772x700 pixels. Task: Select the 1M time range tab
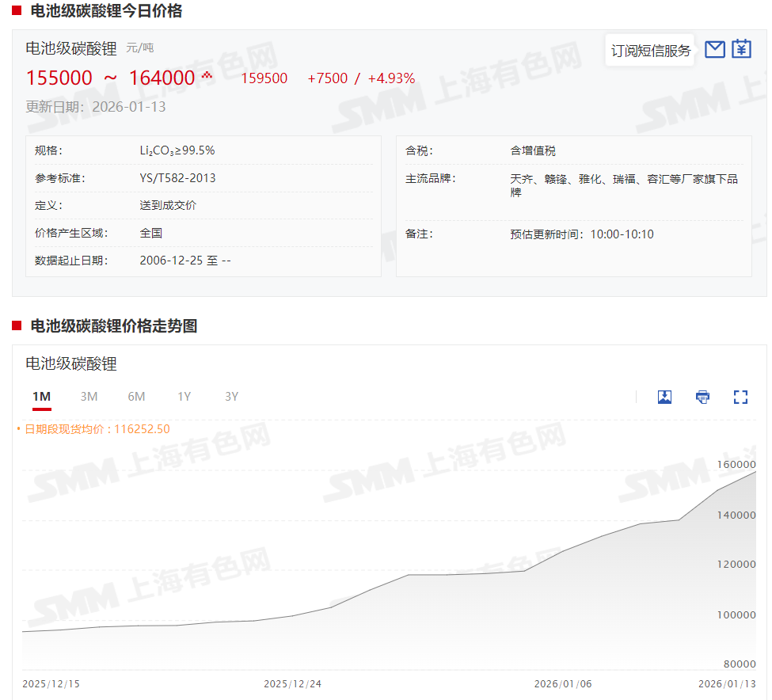pos(41,397)
